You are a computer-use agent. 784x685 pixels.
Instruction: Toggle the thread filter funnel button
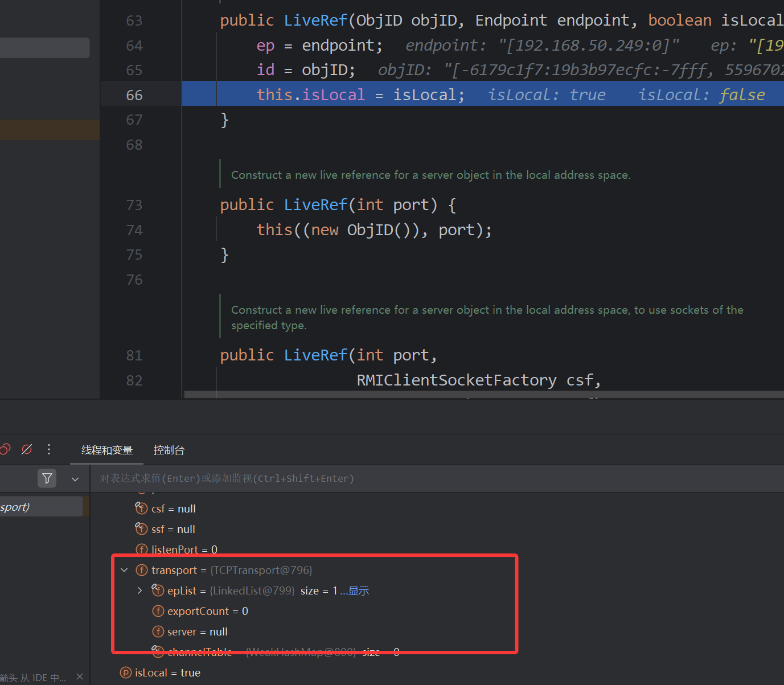(47, 478)
